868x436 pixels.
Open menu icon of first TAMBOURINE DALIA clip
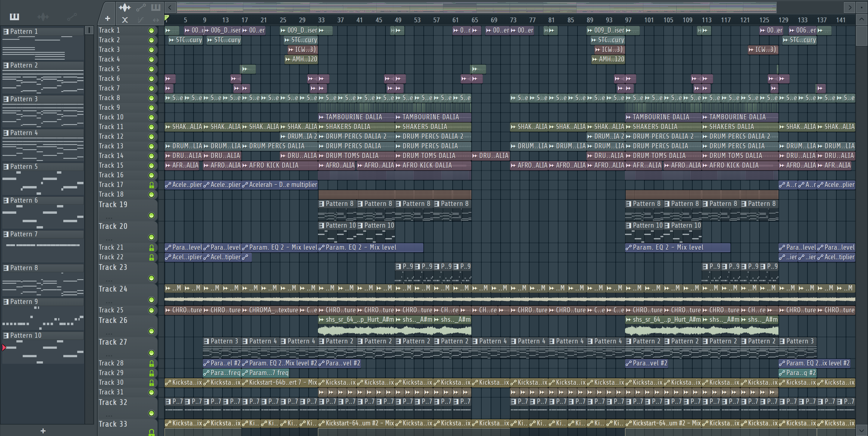pos(322,117)
